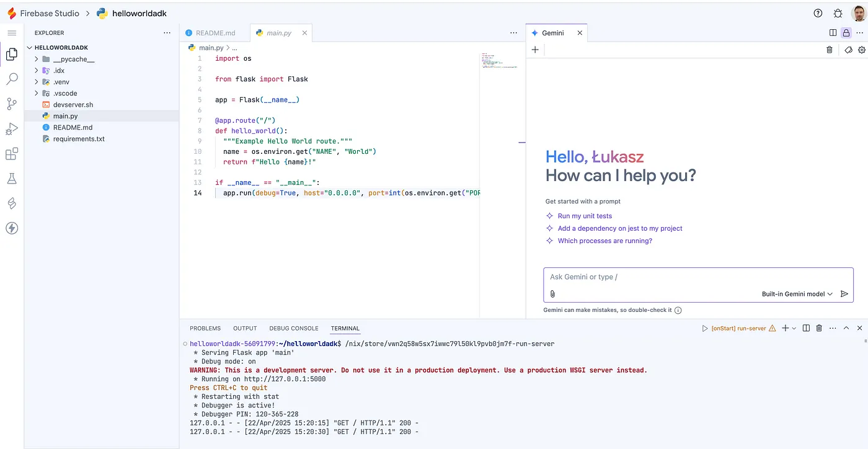Open the Built-in Gemini model dropdown
The width and height of the screenshot is (868, 449).
coord(796,294)
